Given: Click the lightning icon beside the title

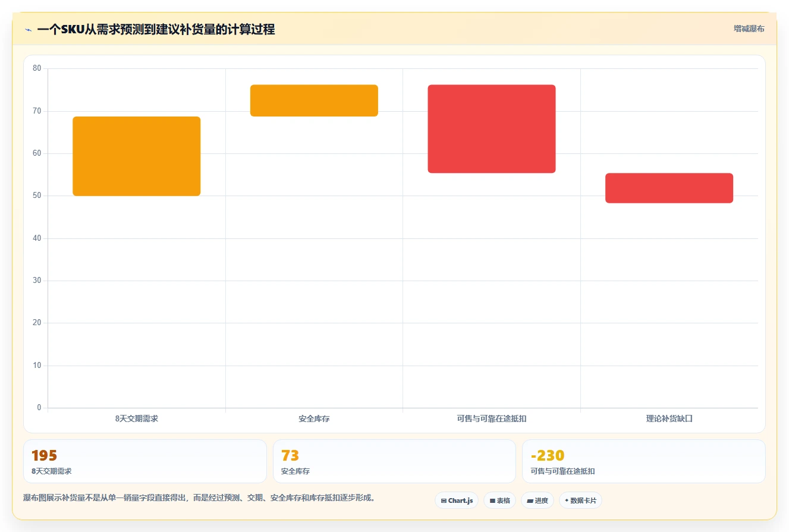Looking at the screenshot, I should pyautogui.click(x=28, y=30).
